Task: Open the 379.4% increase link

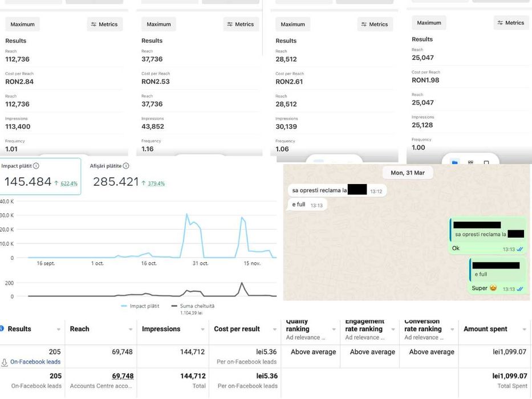Action: (156, 184)
